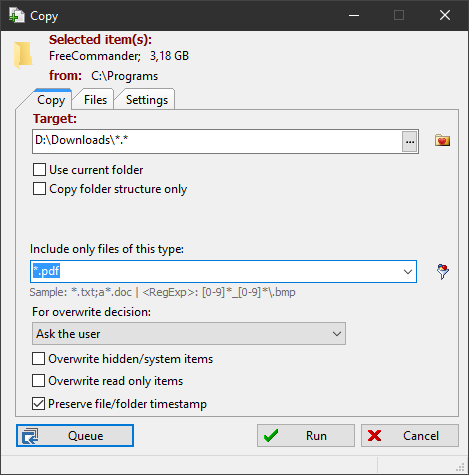Uncheck Preserve file/folder timestamp
The width and height of the screenshot is (469, 475).
point(38,404)
